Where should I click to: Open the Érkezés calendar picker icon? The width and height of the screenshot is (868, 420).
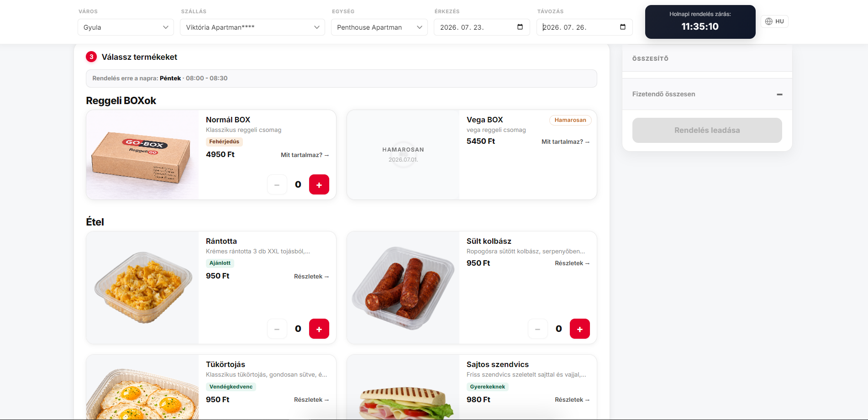[x=520, y=27]
